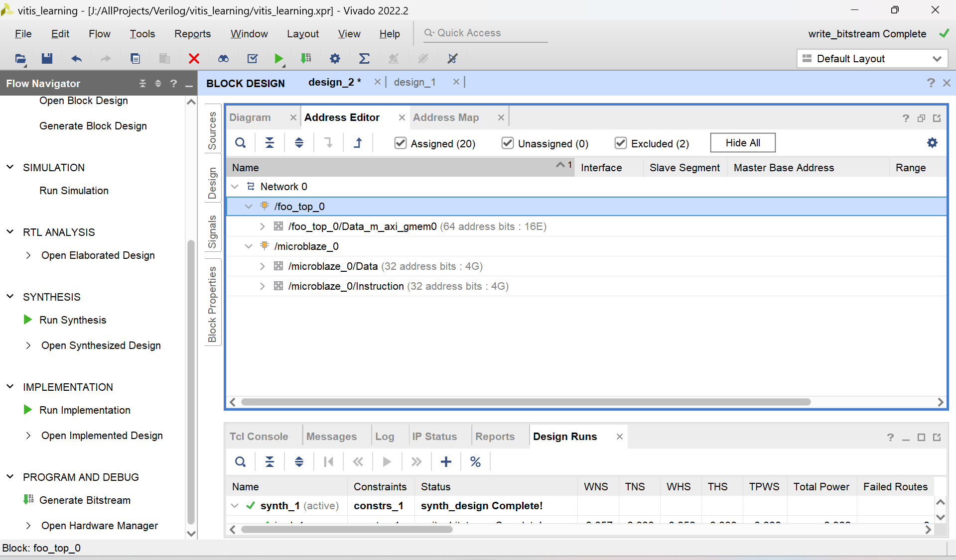Collapse the SIMULATION section
Screen dimensions: 956x560
tap(10, 167)
